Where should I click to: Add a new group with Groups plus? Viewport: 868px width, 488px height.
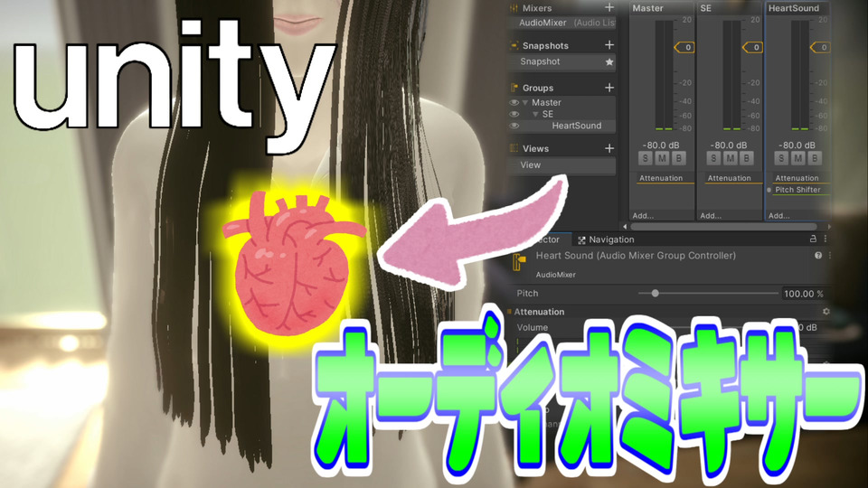click(609, 88)
